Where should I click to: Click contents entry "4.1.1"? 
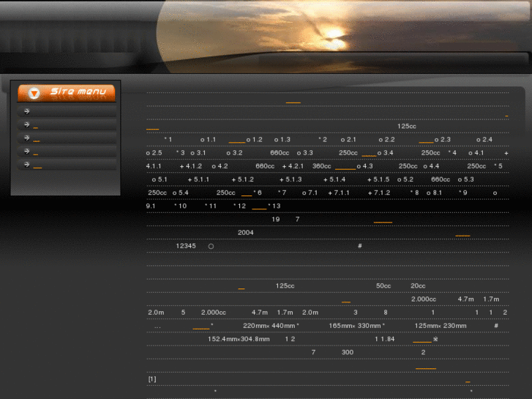click(x=154, y=166)
